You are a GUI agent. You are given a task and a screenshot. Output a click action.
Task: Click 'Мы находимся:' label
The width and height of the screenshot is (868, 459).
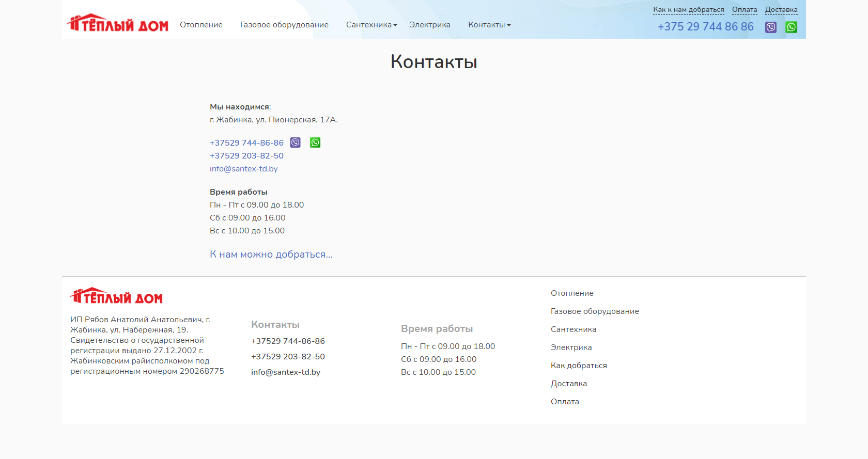tap(240, 107)
